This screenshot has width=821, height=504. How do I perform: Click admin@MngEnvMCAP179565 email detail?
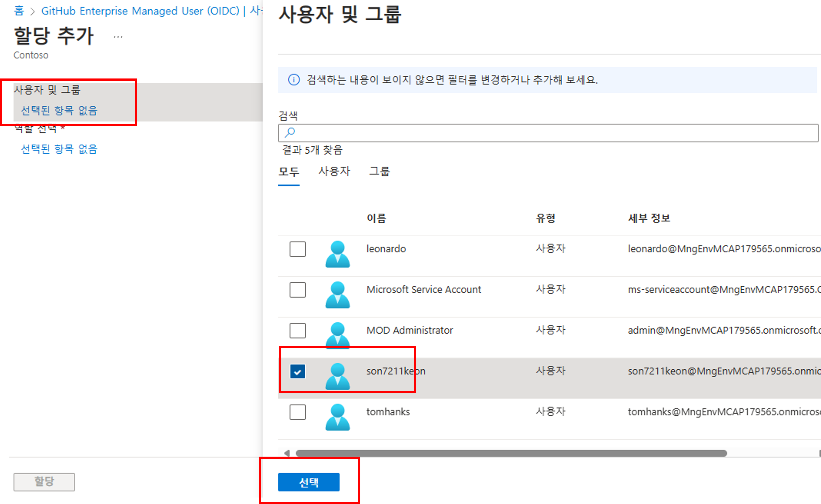click(x=724, y=330)
